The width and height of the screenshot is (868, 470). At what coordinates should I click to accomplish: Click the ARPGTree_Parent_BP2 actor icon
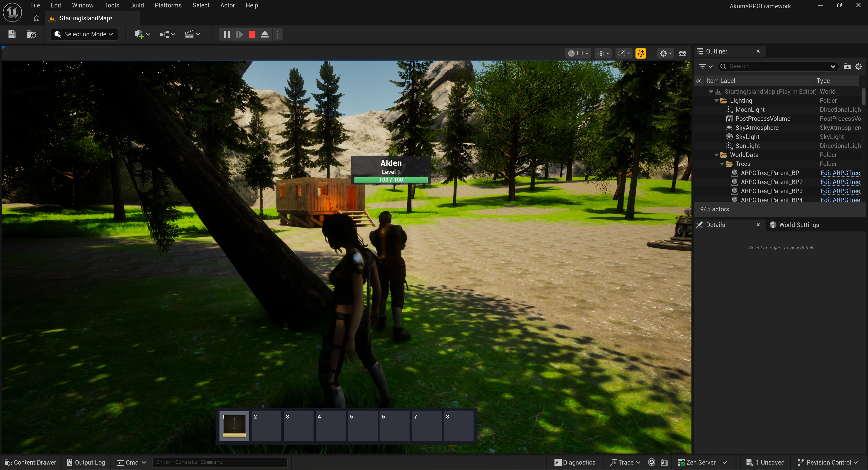(735, 182)
